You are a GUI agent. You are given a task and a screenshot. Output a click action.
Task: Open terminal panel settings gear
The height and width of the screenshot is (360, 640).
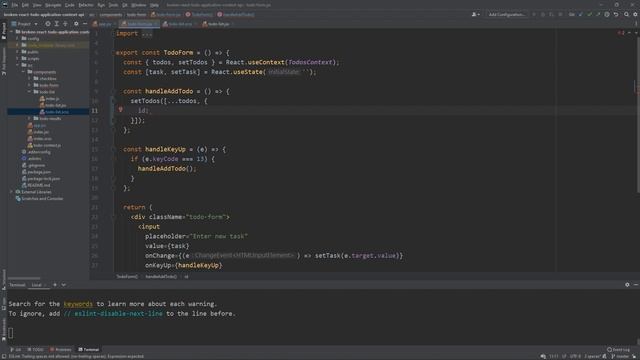[x=627, y=285]
